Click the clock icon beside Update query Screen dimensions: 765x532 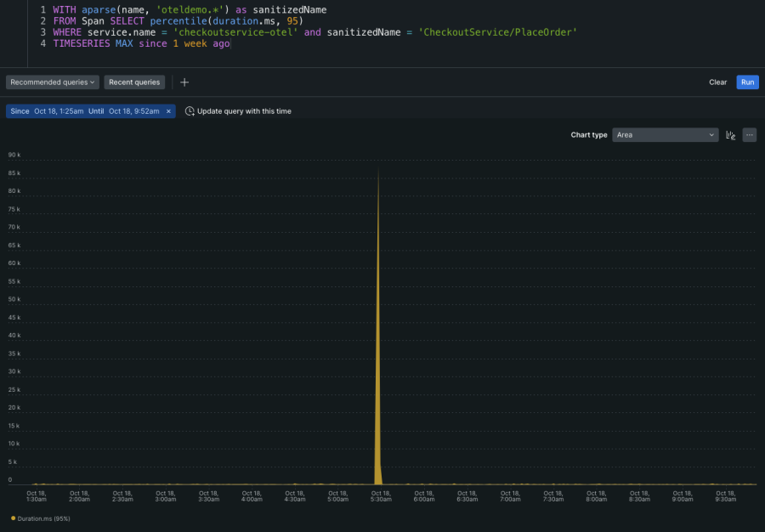[x=190, y=111]
